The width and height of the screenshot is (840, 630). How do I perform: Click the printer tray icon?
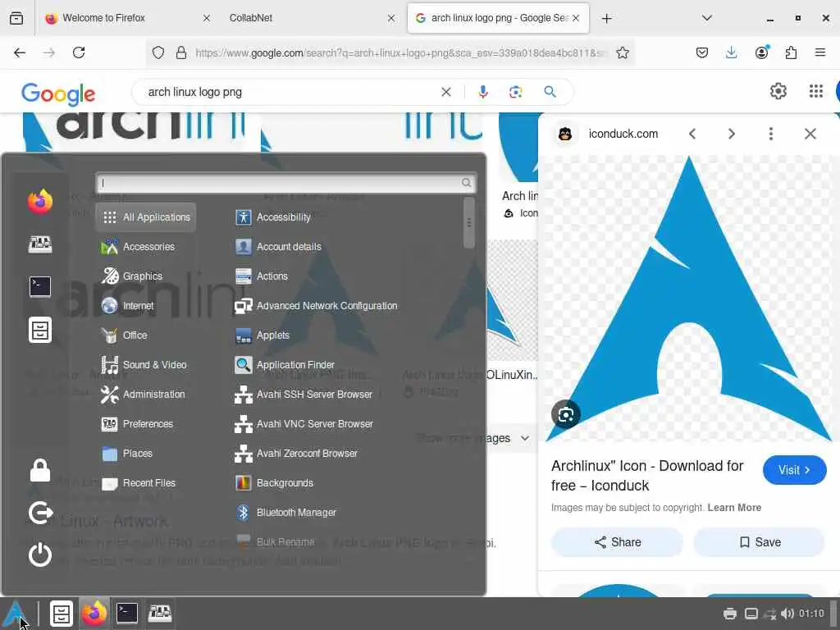coord(729,614)
